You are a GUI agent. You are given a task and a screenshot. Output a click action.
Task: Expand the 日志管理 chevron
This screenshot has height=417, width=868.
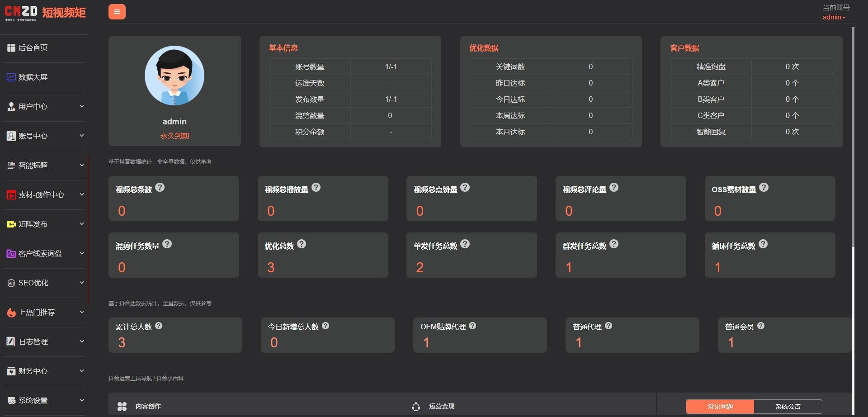pos(82,341)
